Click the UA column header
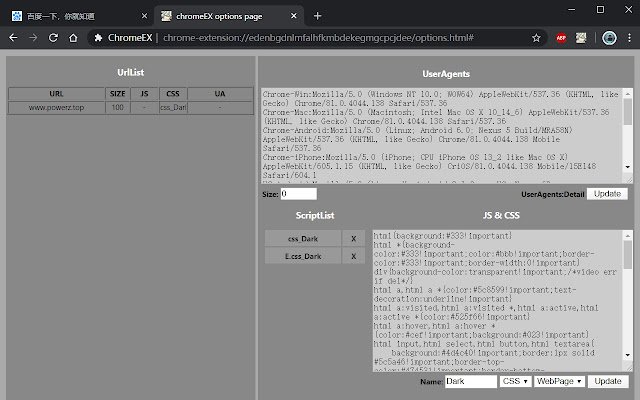Screen dimensions: 640x400 (x=220, y=94)
